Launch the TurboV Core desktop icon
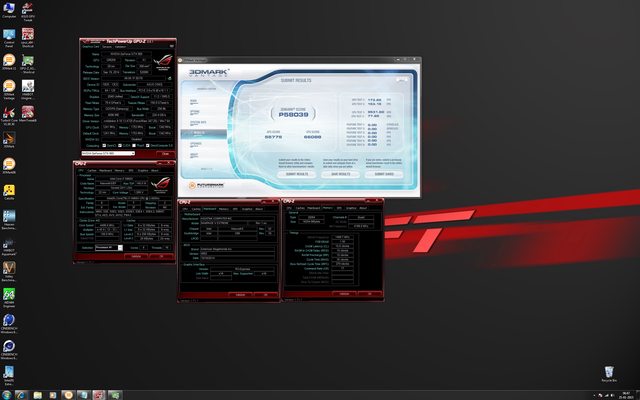This screenshot has width=640, height=400. tap(9, 116)
